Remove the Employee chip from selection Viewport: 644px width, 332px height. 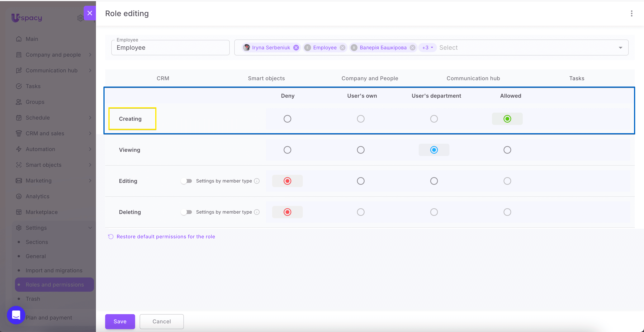pos(343,48)
